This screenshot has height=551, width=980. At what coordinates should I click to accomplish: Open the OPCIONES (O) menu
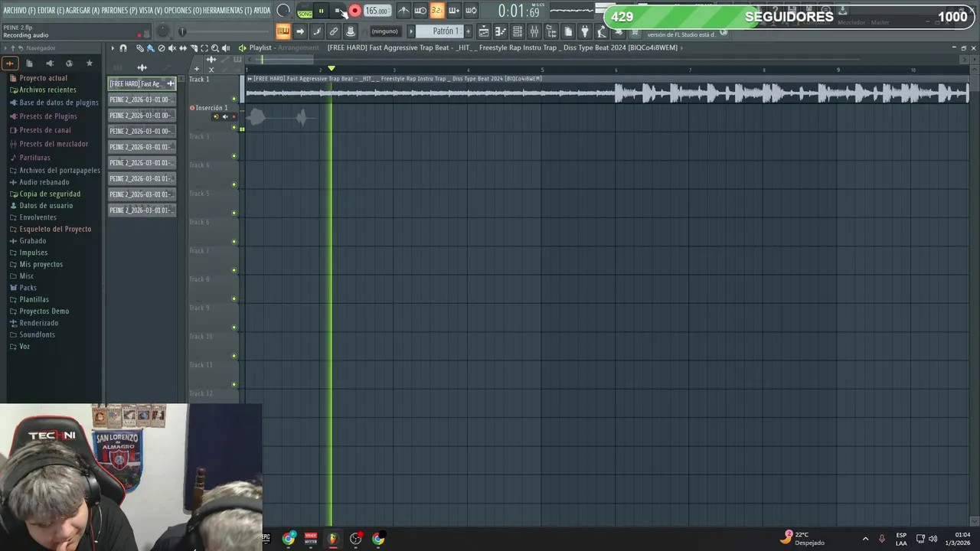tap(184, 11)
